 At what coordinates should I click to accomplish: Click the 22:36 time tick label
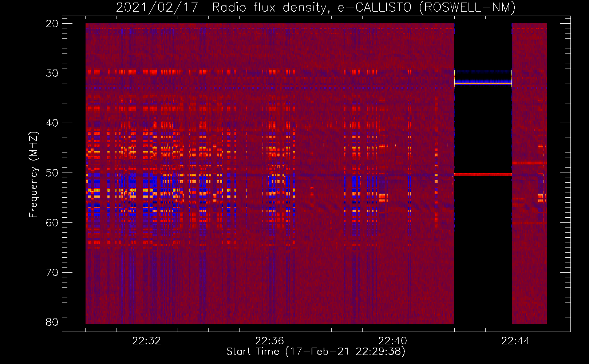[x=269, y=341]
